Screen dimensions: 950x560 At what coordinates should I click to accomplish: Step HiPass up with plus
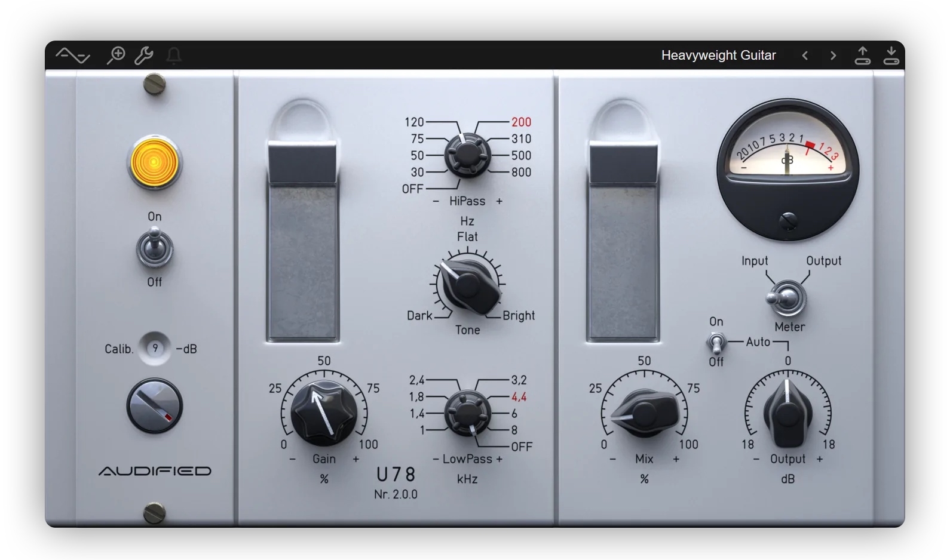[x=499, y=202]
